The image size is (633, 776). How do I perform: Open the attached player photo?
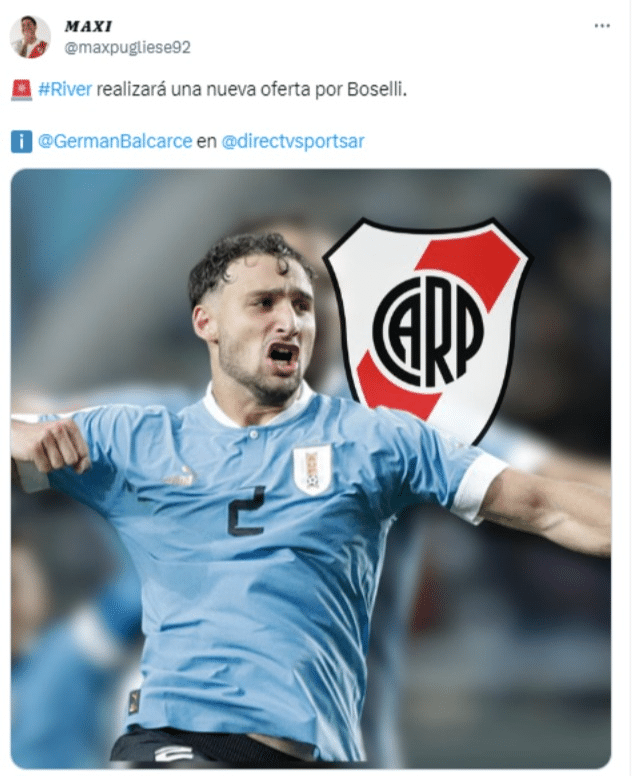click(311, 469)
